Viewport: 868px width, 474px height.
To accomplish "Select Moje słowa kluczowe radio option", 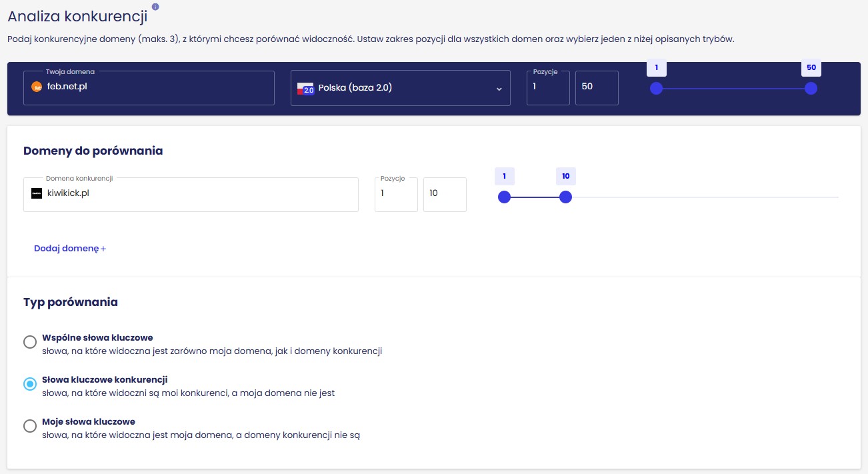I will [30, 426].
